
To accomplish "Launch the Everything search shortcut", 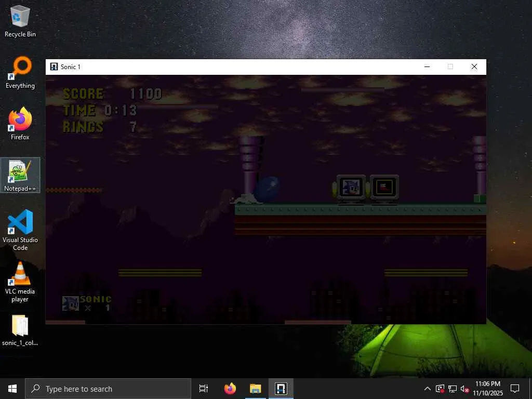I will [x=20, y=73].
